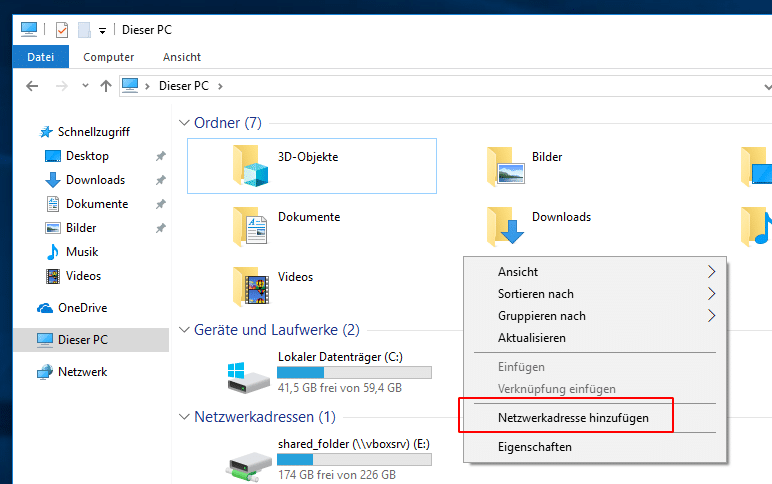This screenshot has width=772, height=484.
Task: Collapse the Ordner (7) section
Action: pos(184,123)
